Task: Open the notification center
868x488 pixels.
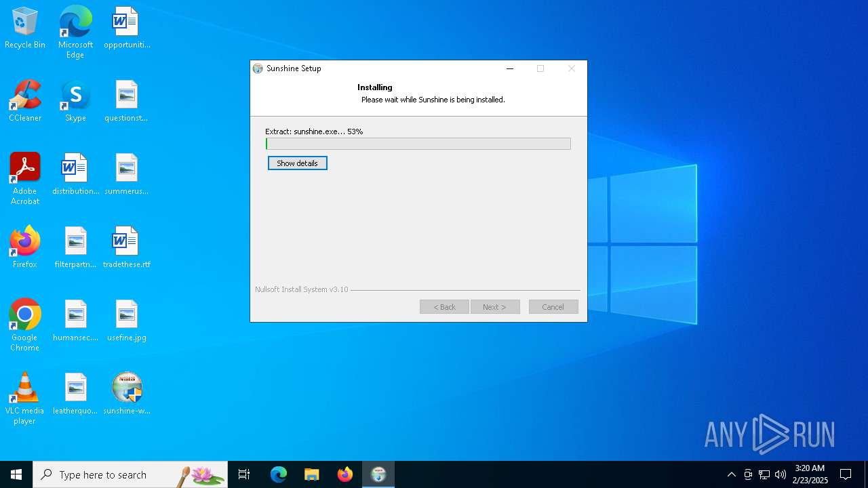Action: point(846,474)
